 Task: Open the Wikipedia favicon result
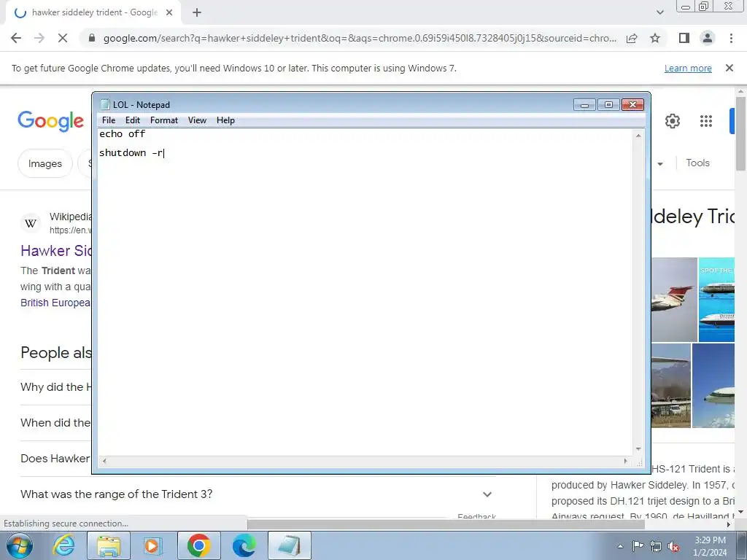pos(31,223)
